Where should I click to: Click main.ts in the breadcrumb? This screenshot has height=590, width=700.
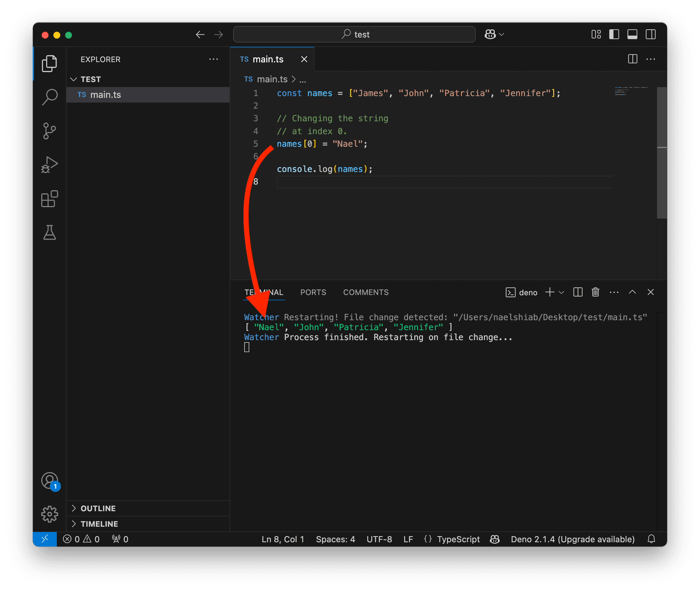pyautogui.click(x=272, y=79)
